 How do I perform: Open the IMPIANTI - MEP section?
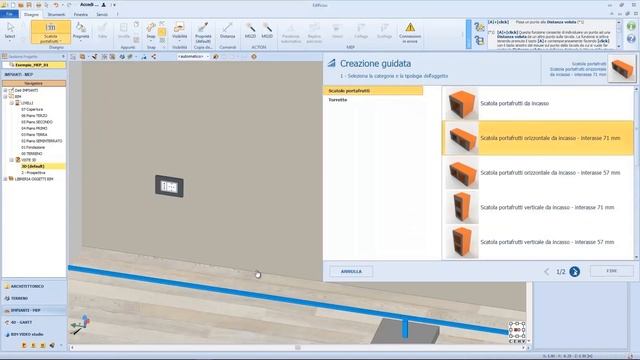click(x=34, y=310)
